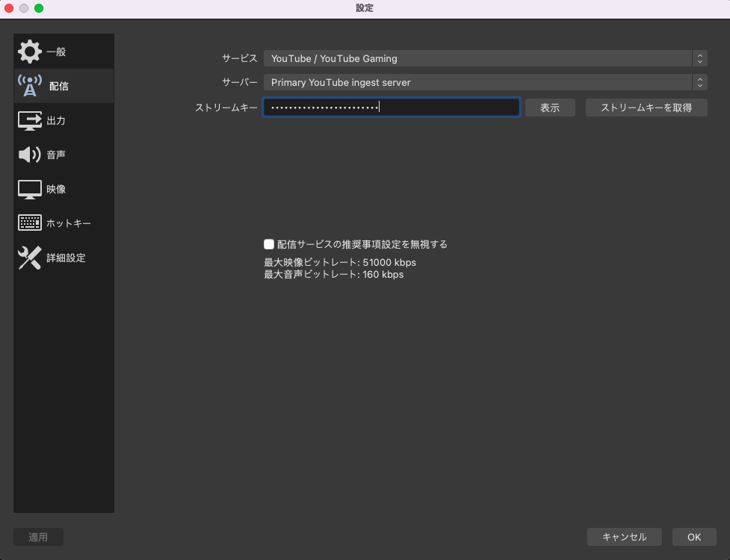Click the 設定 window title text

(x=365, y=8)
